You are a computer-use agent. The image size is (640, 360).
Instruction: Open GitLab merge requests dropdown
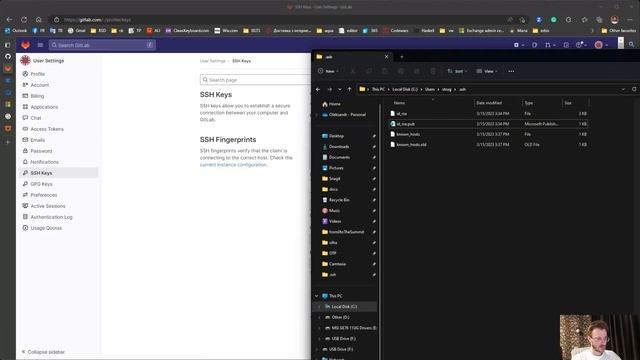click(550, 45)
